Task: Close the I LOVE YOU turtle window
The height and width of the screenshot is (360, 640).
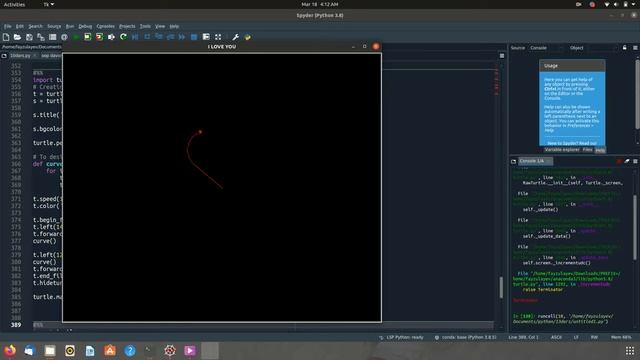Action: pyautogui.click(x=376, y=47)
